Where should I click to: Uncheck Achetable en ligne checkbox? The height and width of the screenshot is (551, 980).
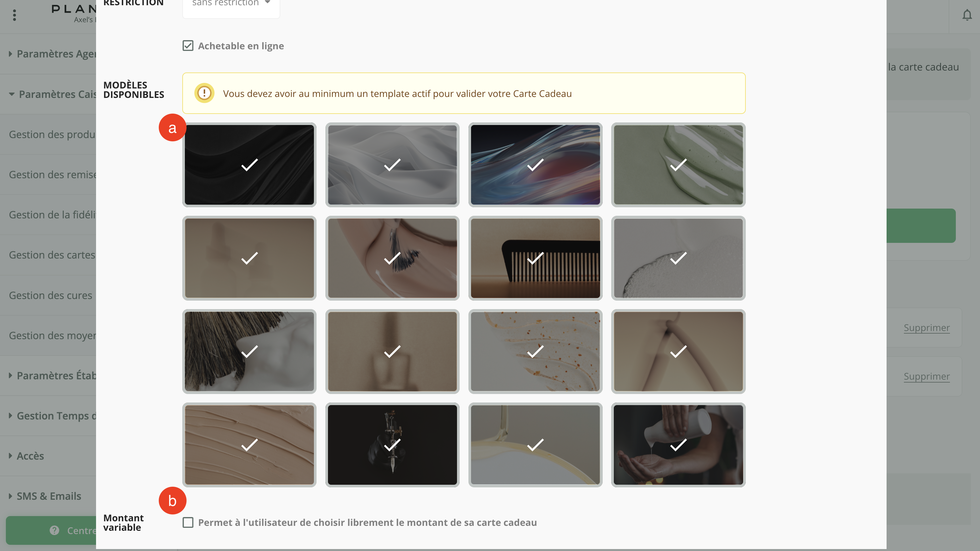[188, 46]
